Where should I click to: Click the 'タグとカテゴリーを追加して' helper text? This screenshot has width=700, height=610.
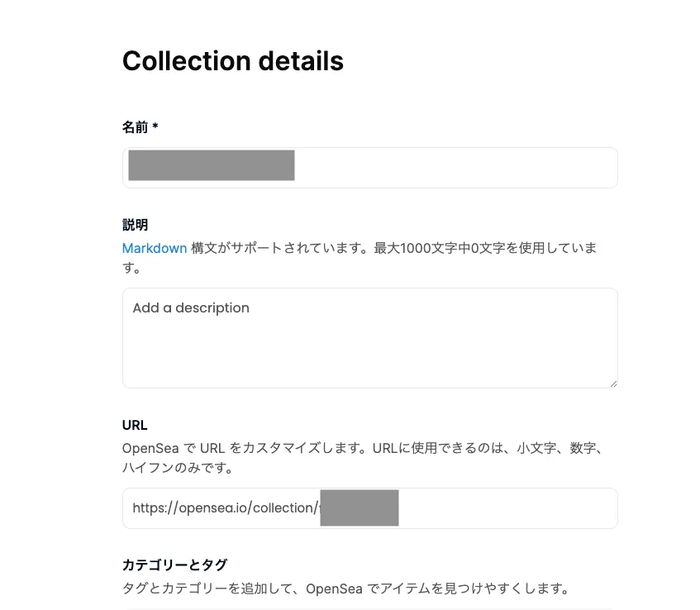(207, 589)
